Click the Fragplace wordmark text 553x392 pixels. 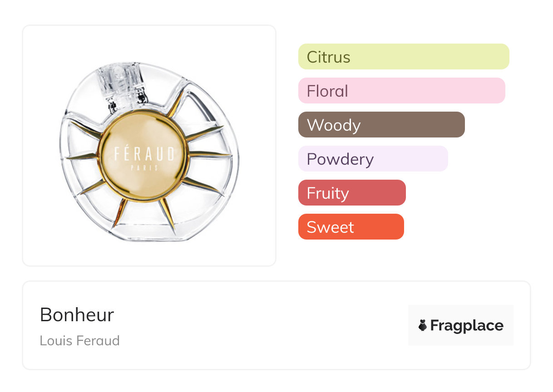click(x=467, y=325)
